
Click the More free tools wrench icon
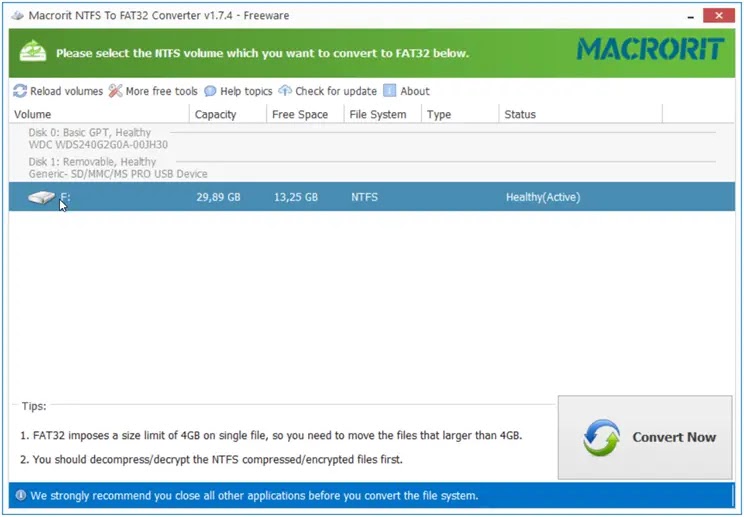pyautogui.click(x=115, y=91)
